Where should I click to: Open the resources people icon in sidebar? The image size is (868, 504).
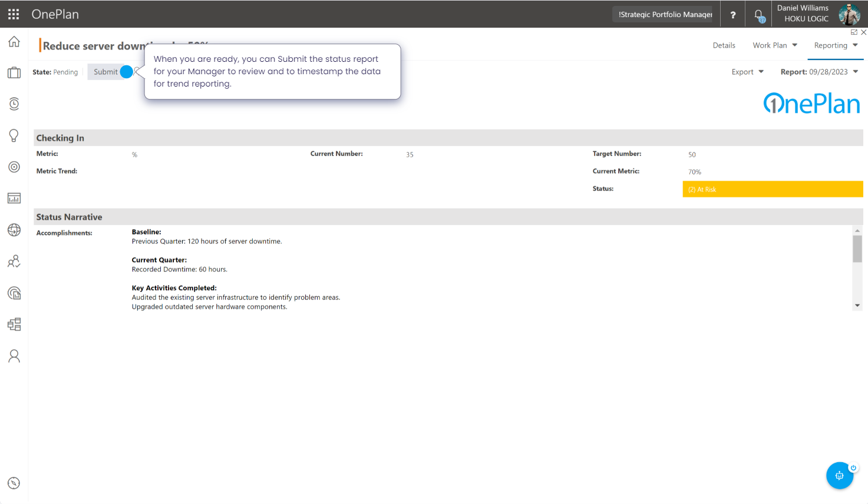(x=14, y=261)
